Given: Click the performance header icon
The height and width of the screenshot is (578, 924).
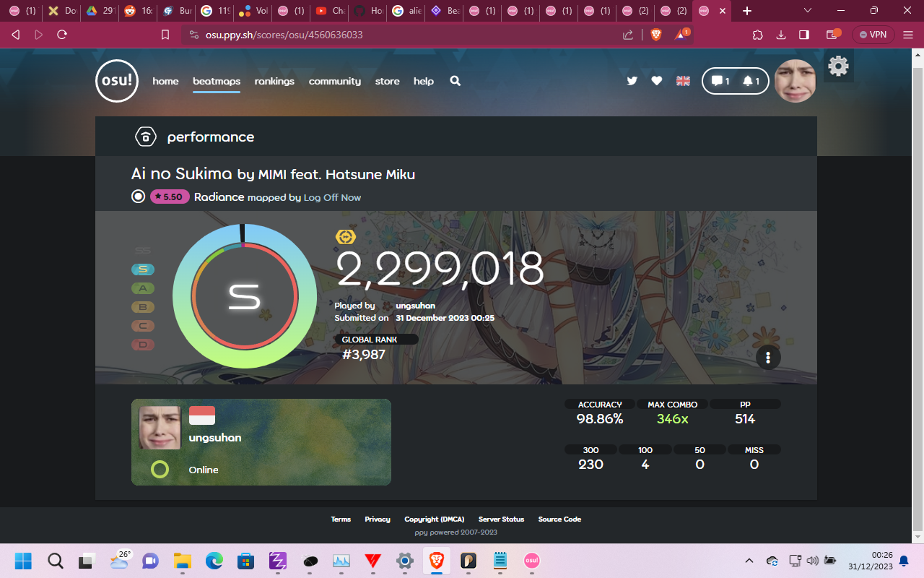Looking at the screenshot, I should [146, 137].
